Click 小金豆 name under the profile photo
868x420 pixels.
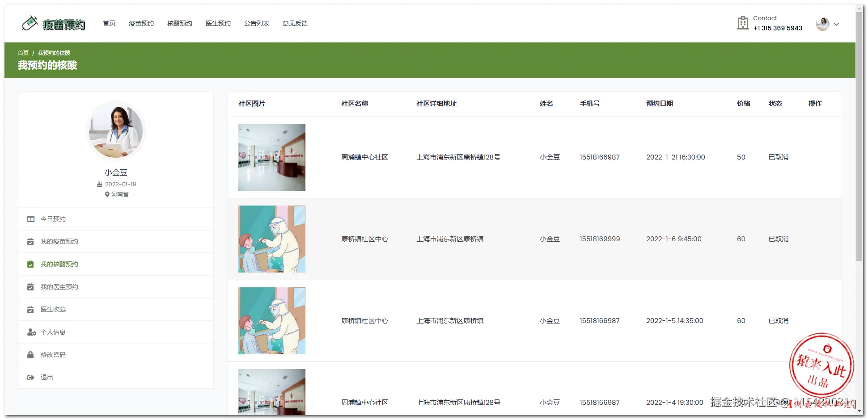click(116, 172)
